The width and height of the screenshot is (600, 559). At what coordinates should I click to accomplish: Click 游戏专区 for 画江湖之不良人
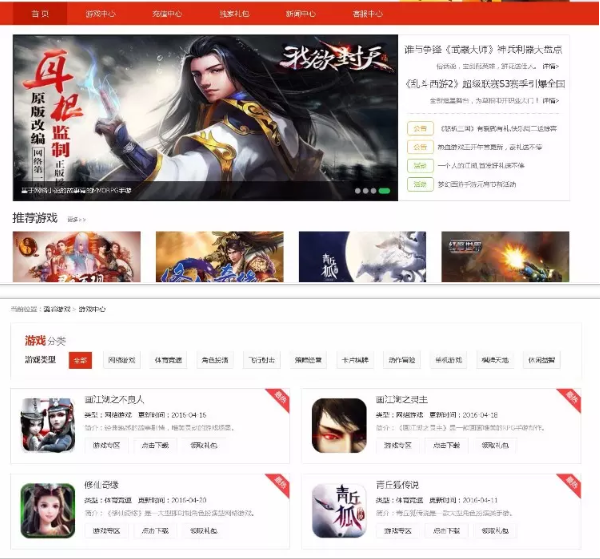(x=106, y=445)
